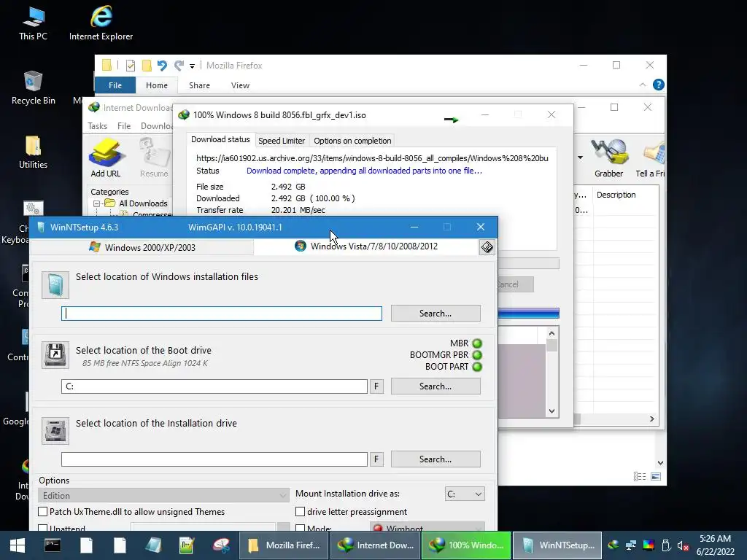Open the View tab in Explorer ribbon

[240, 85]
